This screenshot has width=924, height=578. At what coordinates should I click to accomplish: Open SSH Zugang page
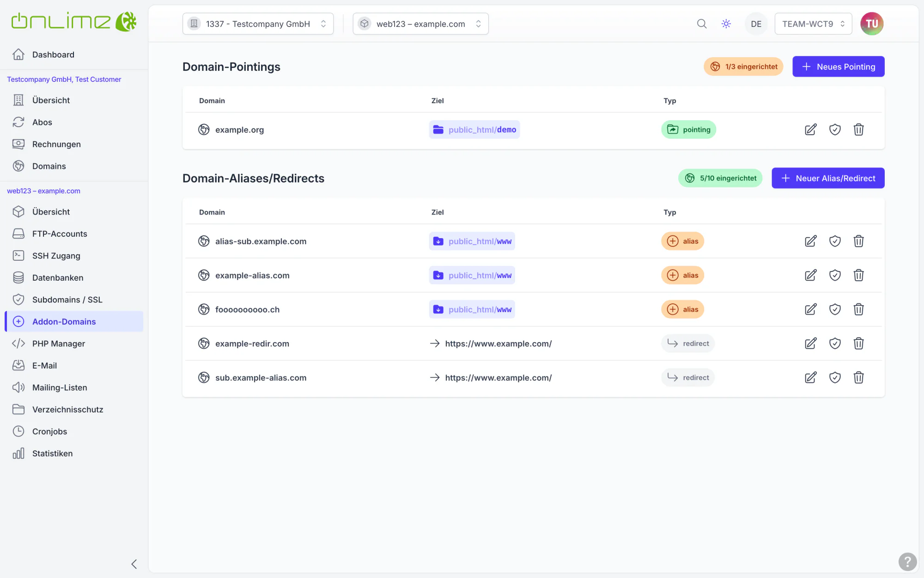tap(74, 256)
